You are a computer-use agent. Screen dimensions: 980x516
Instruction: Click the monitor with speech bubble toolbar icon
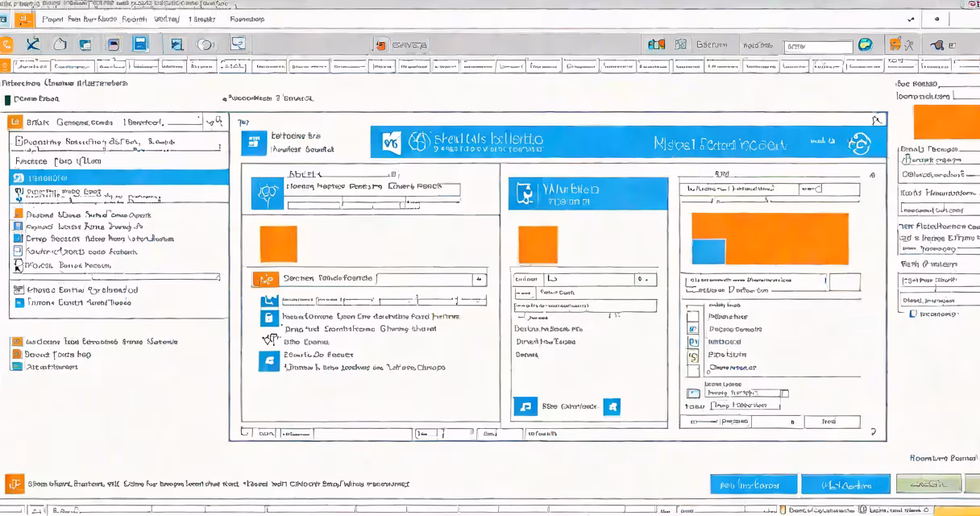(x=238, y=44)
